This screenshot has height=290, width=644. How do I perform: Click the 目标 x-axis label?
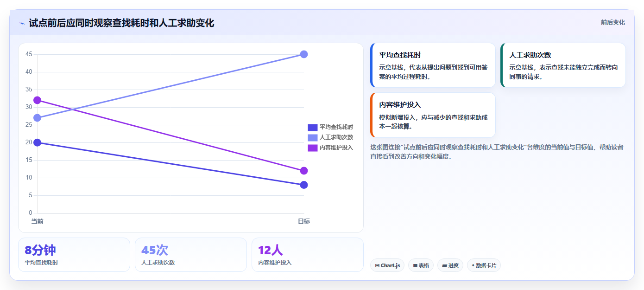[x=304, y=221]
